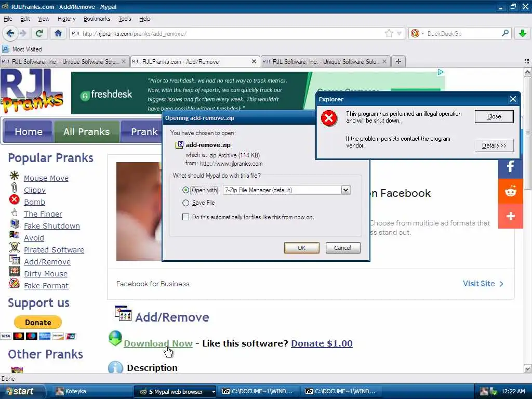Open the bookmark star dropdown arrow

click(399, 33)
